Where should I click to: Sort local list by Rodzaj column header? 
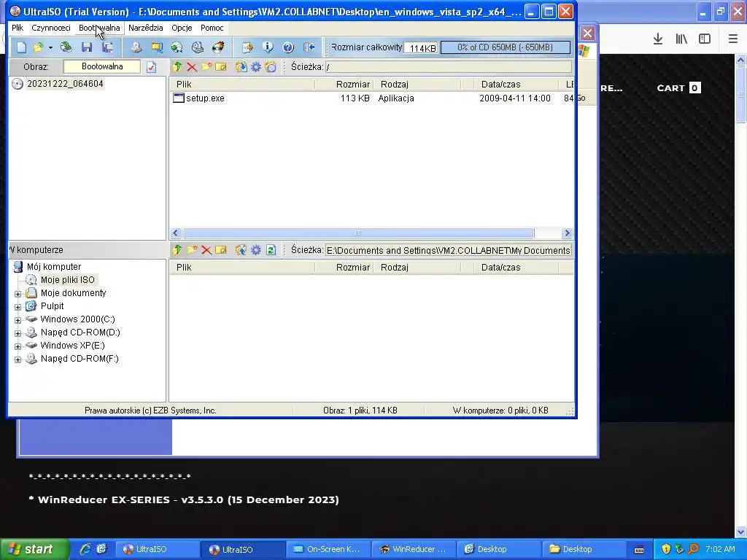[x=417, y=268]
